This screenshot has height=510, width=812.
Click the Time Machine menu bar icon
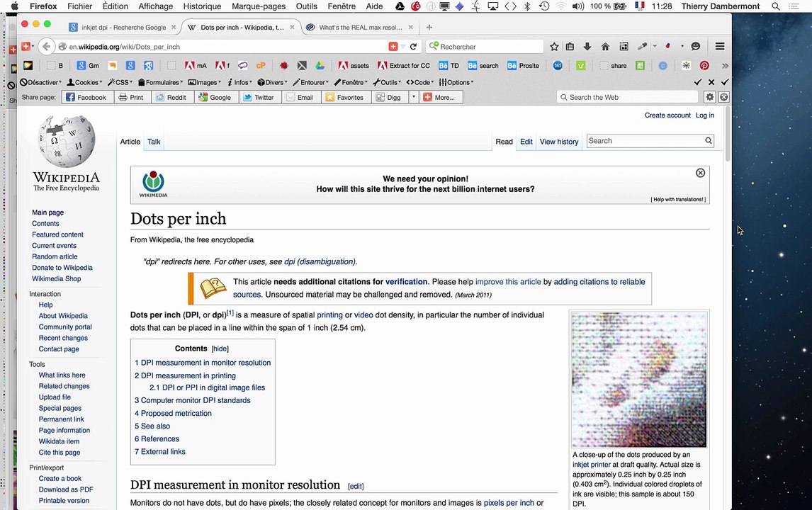click(x=543, y=6)
